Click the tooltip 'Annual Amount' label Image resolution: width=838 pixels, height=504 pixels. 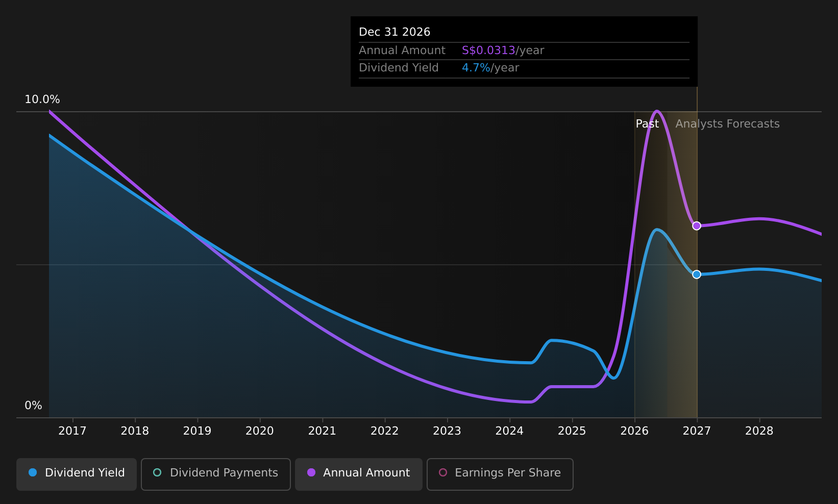(x=402, y=51)
